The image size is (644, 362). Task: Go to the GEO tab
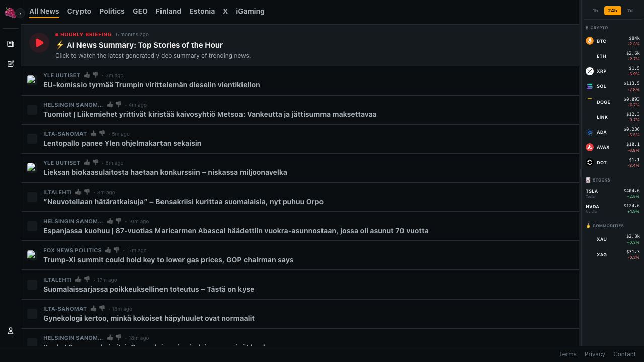pos(140,11)
